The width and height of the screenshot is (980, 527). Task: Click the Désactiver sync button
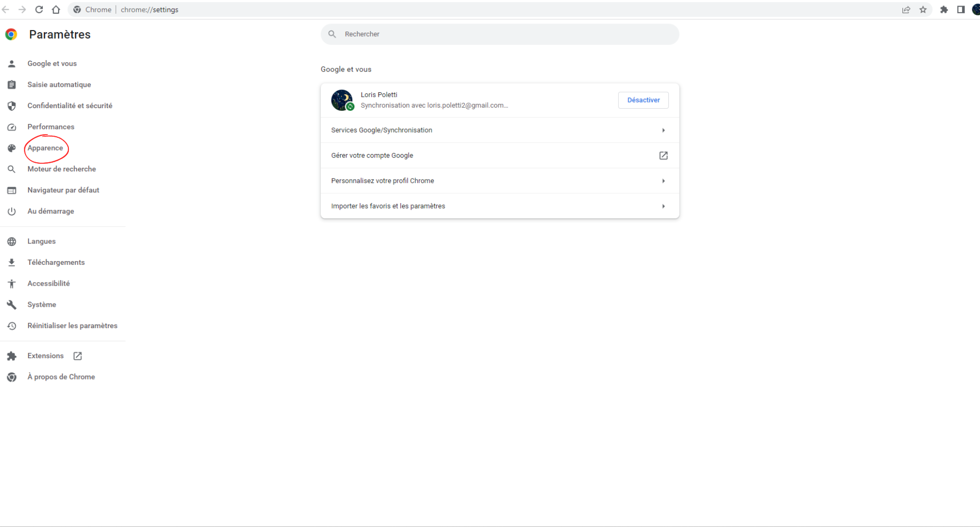(x=643, y=100)
